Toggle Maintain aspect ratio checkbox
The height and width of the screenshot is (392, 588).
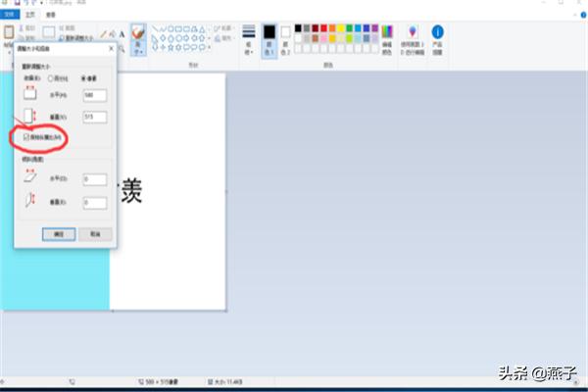coord(25,137)
